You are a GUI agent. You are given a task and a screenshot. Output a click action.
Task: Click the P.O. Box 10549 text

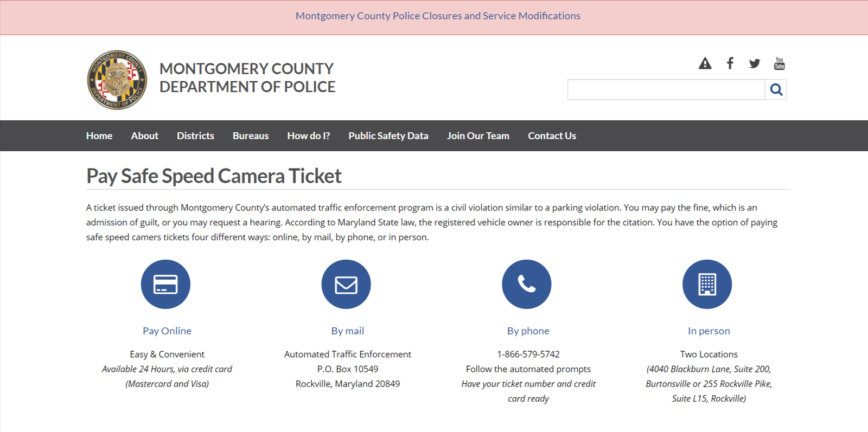point(348,369)
